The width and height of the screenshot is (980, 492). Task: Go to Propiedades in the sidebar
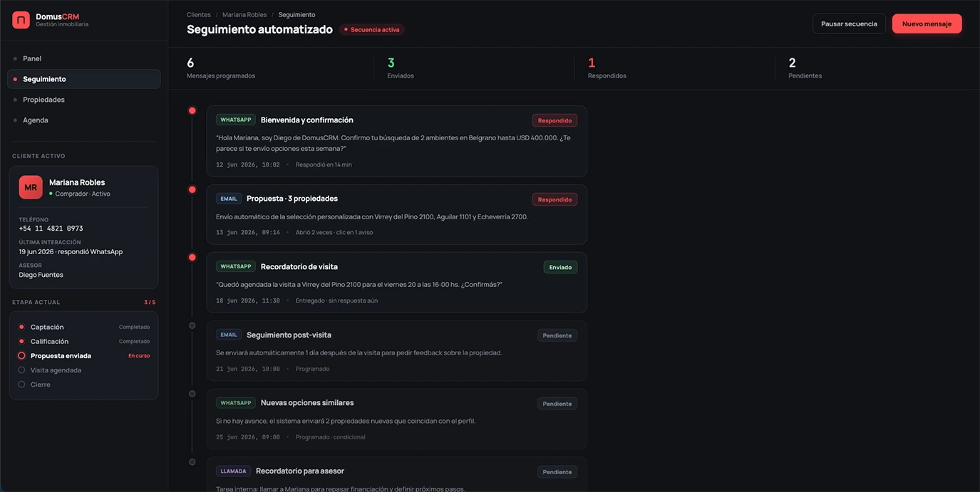tap(84, 100)
